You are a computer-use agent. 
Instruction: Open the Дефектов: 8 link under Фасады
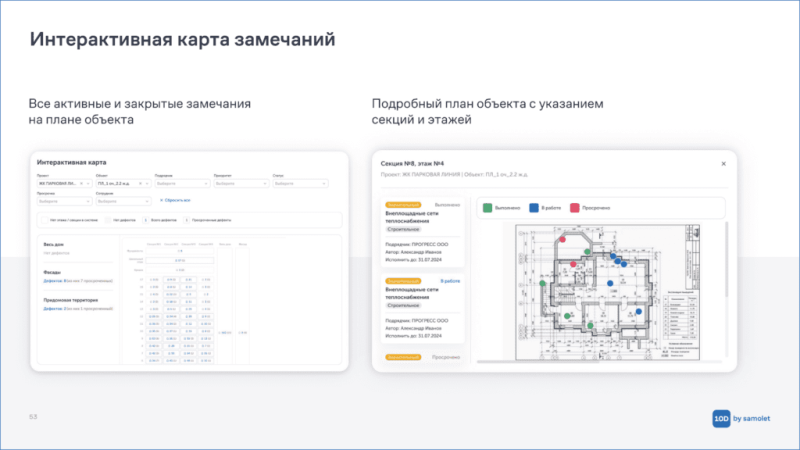click(55, 281)
